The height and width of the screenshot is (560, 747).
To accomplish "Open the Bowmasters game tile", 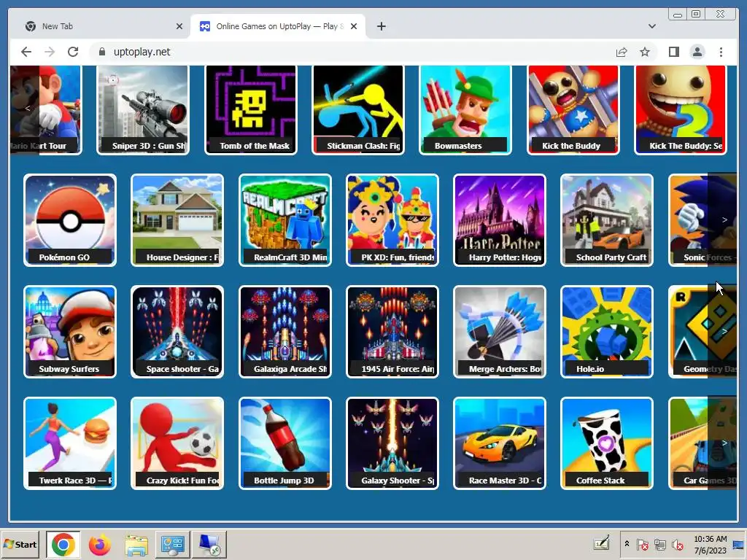I will pyautogui.click(x=465, y=109).
